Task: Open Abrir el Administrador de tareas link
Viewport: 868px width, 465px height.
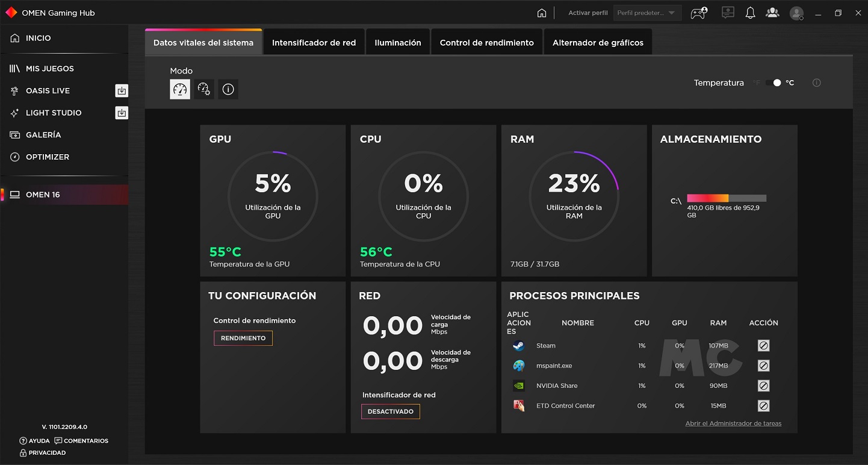Action: tap(733, 423)
